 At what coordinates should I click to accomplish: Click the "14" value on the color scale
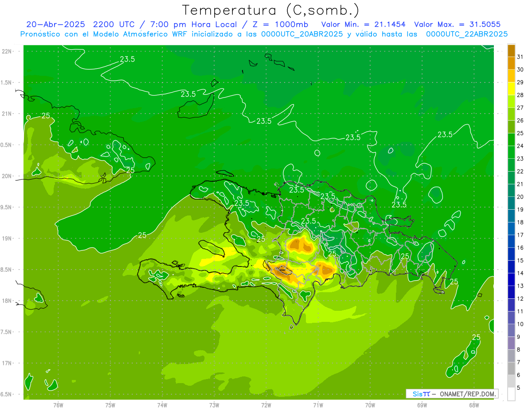coord(520,273)
